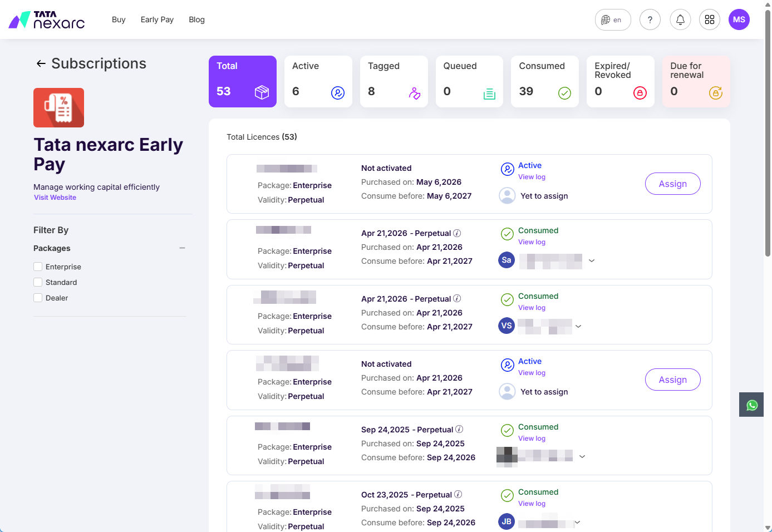Click the Total Licences (53) heading
Screen dimensions: 772x532
pyautogui.click(x=262, y=137)
